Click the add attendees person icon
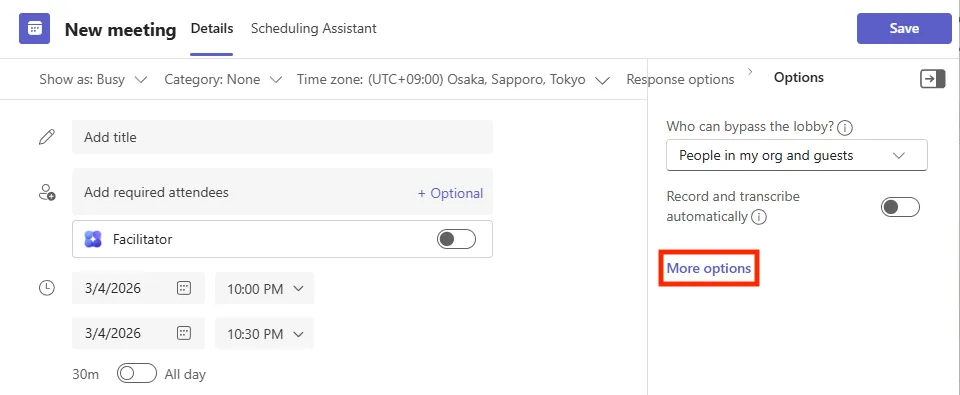 [x=47, y=192]
